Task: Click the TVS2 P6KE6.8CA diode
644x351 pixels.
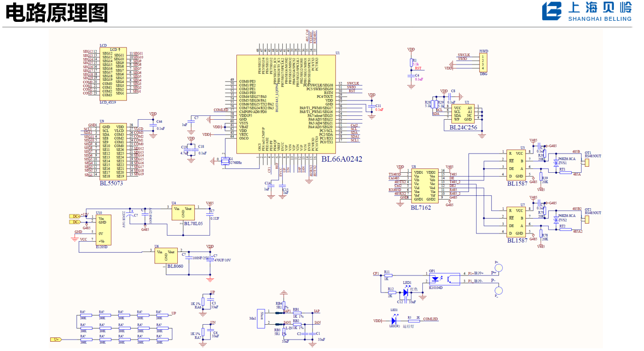Action: tap(556, 220)
